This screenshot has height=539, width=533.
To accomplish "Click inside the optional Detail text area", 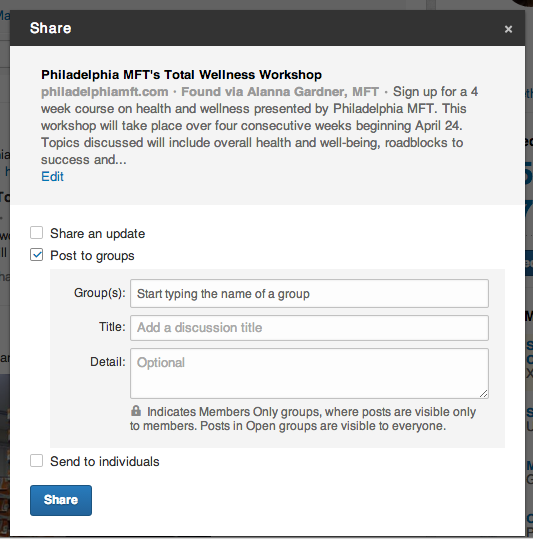I will 309,373.
